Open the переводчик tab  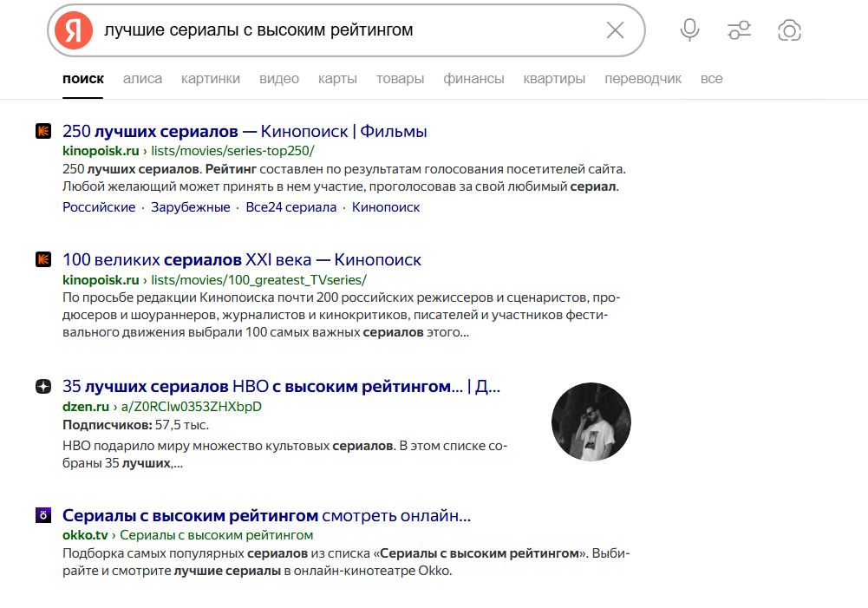(643, 78)
